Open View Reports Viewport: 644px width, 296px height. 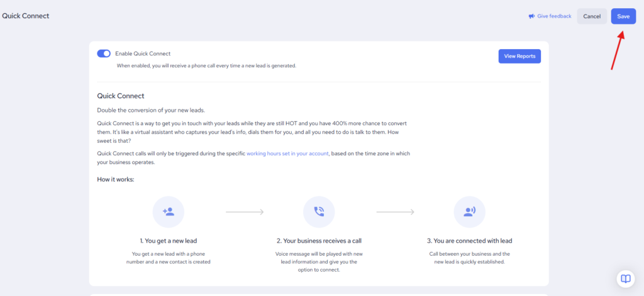(519, 56)
